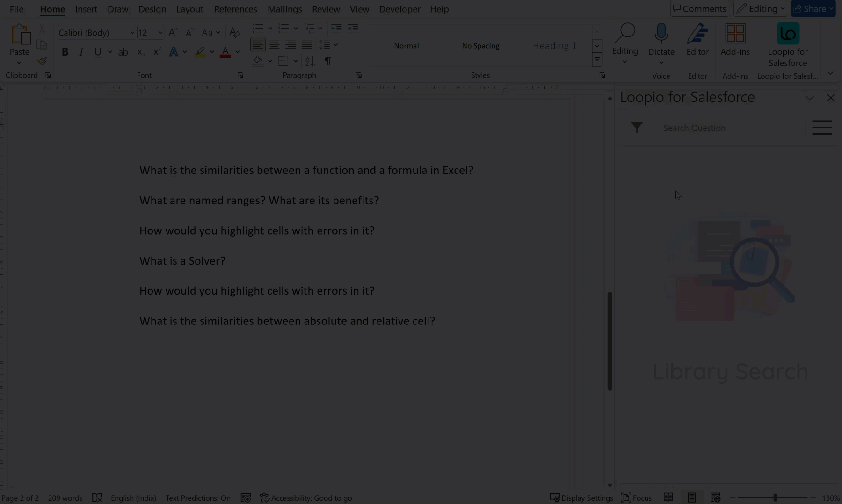
Task: Toggle Show/Hide paragraph marks
Action: point(328,61)
